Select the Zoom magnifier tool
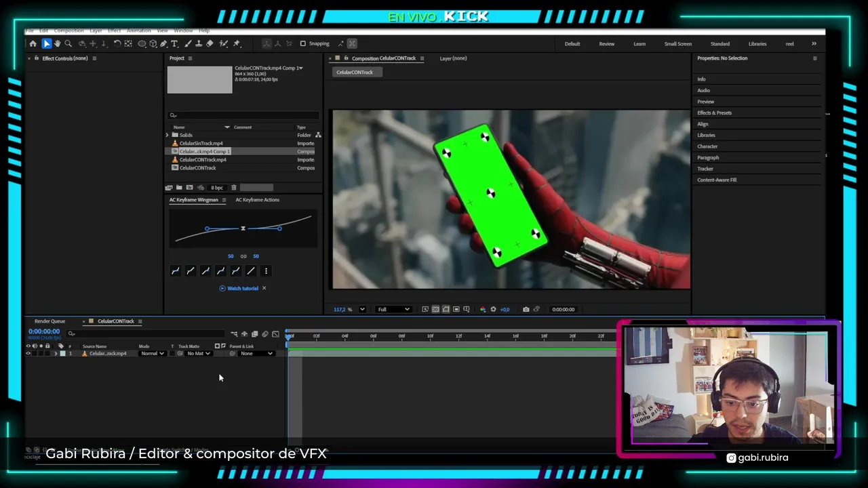This screenshot has height=488, width=868. pyautogui.click(x=68, y=43)
